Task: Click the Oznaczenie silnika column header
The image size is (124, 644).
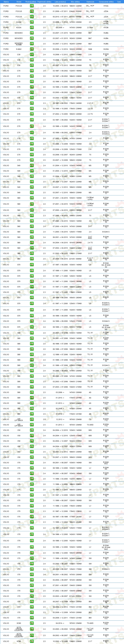Action: tap(106, 1)
